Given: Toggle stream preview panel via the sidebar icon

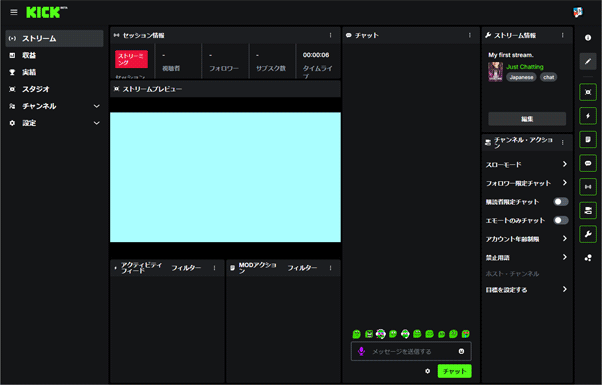Looking at the screenshot, I should point(588,92).
